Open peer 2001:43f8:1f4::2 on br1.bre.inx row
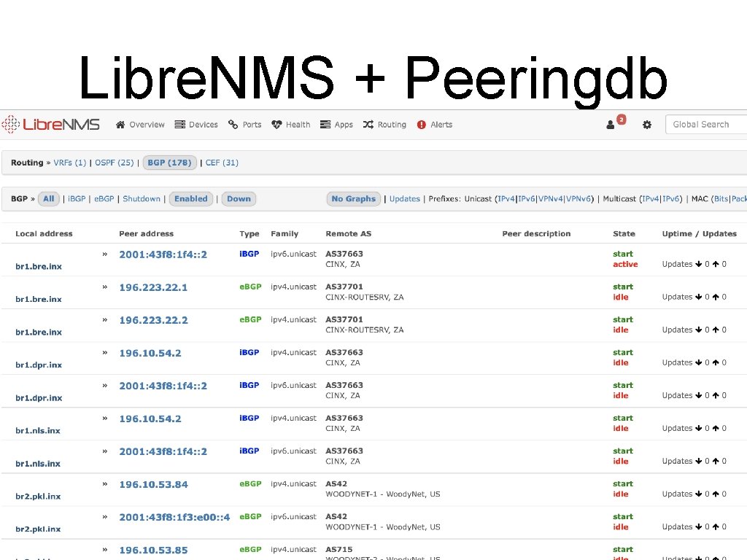 pos(163,254)
